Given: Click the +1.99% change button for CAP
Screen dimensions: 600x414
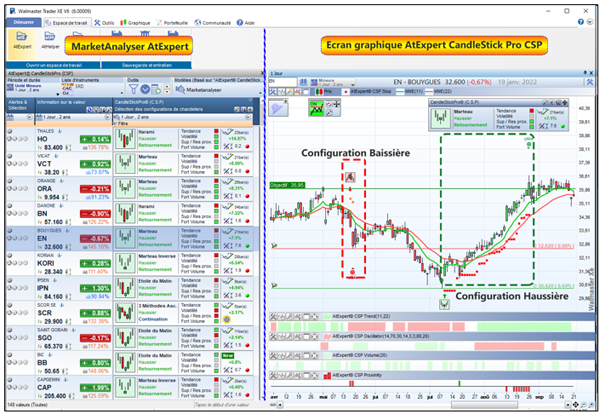Looking at the screenshot, I should 95,388.
